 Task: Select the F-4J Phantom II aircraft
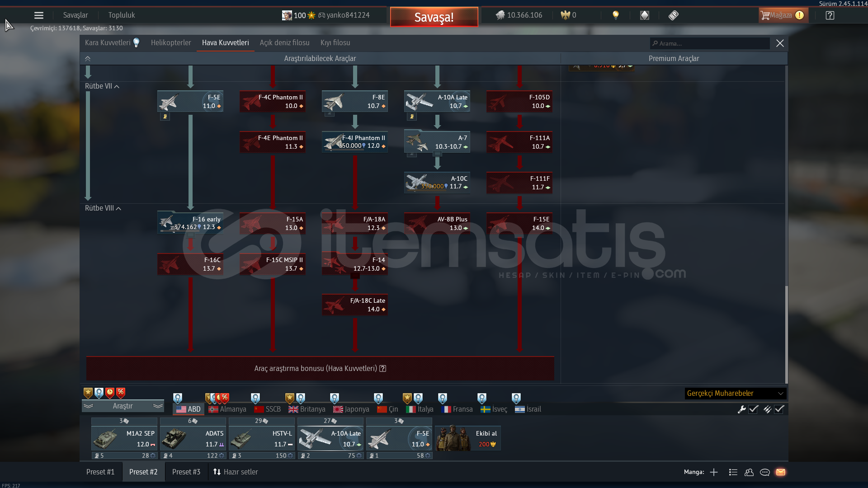point(355,142)
